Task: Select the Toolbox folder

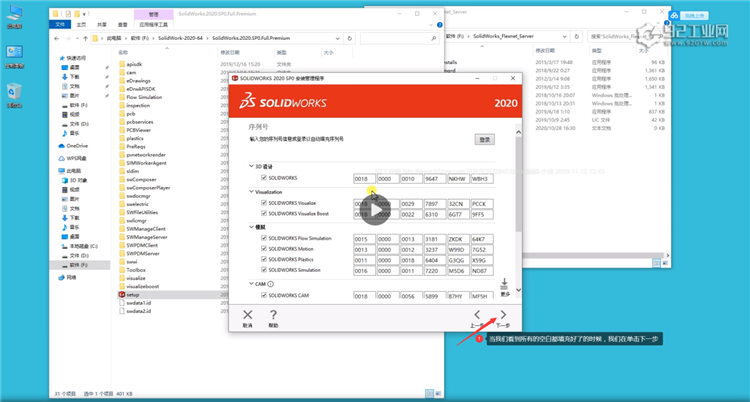Action: 136,270
